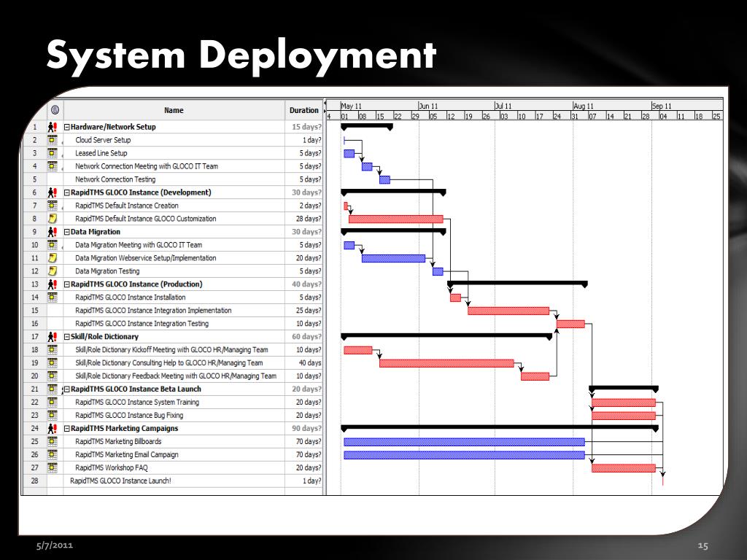Viewport: 747px width, 560px height.
Task: Select the Jun 11 timescale header
Action: (x=457, y=106)
